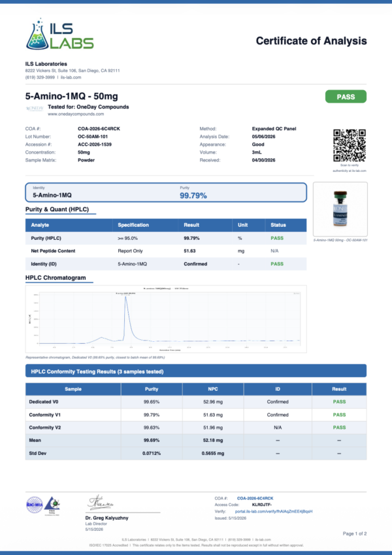Click the OneDay Compounds small logo
This screenshot has height=555, width=392.
pos(35,108)
